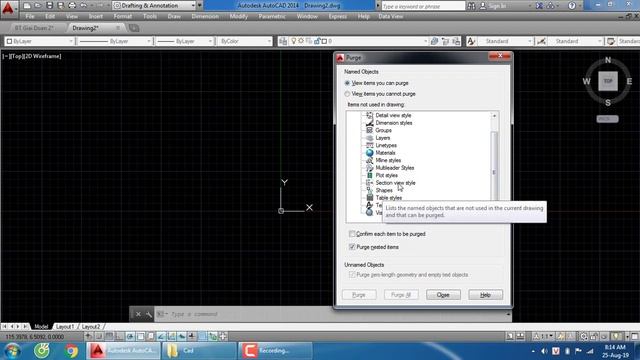Image resolution: width=640 pixels, height=360 pixels.
Task: Click the Close button in Purge dialog
Action: click(443, 295)
